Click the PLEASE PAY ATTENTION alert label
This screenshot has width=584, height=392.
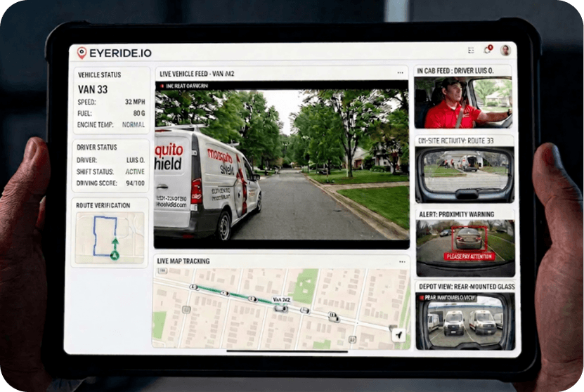pyautogui.click(x=469, y=256)
